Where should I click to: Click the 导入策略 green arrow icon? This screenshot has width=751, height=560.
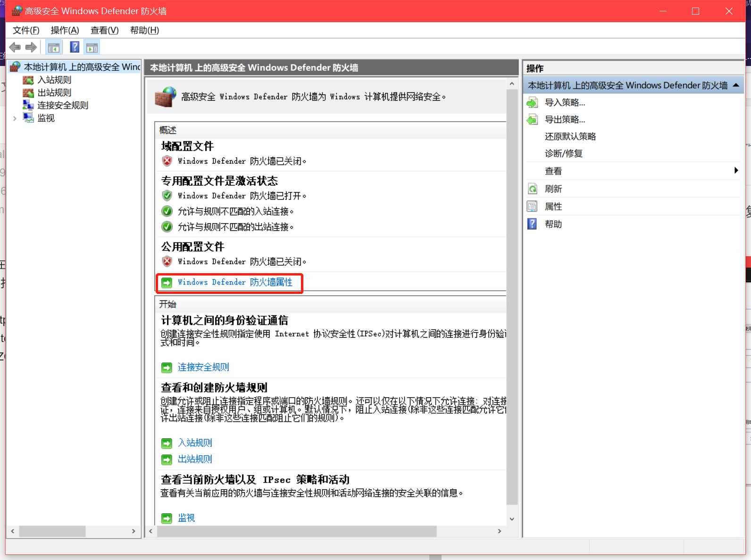tap(532, 102)
